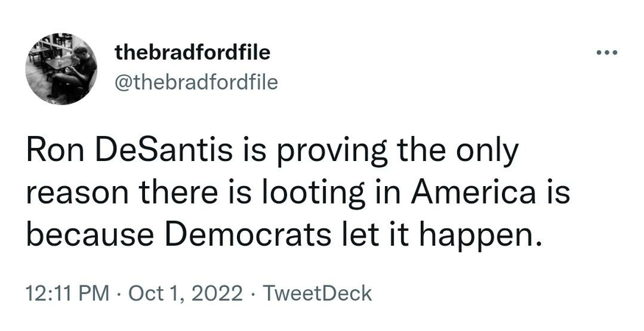Click the word "Democrats" in the tweet
644x331 pixels.
pos(240,235)
